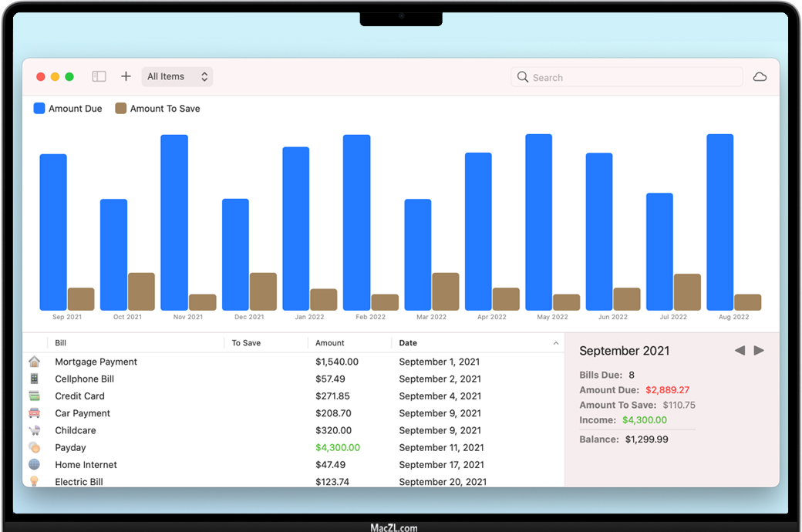
Task: Open the All Items dropdown
Action: (177, 76)
